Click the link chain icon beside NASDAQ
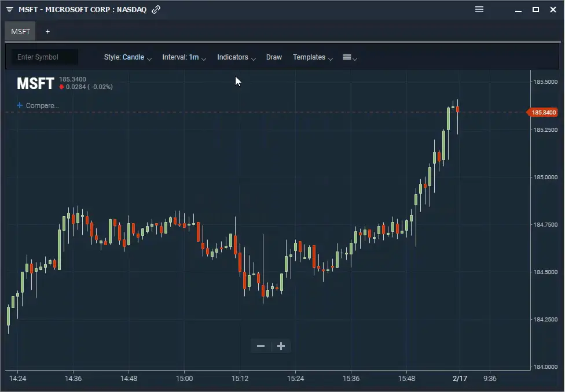Viewport: 565px width, 392px height. tap(156, 9)
